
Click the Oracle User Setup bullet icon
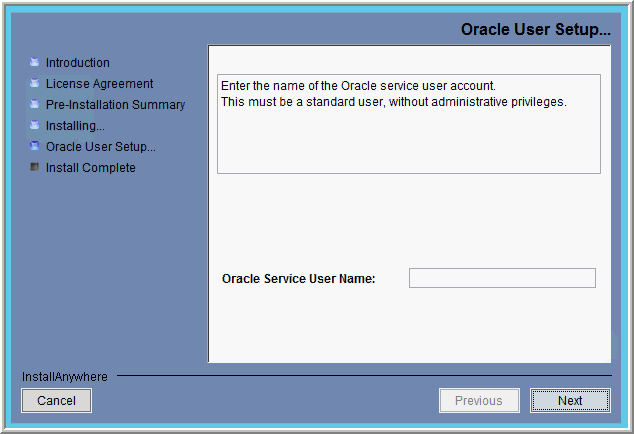pos(35,146)
